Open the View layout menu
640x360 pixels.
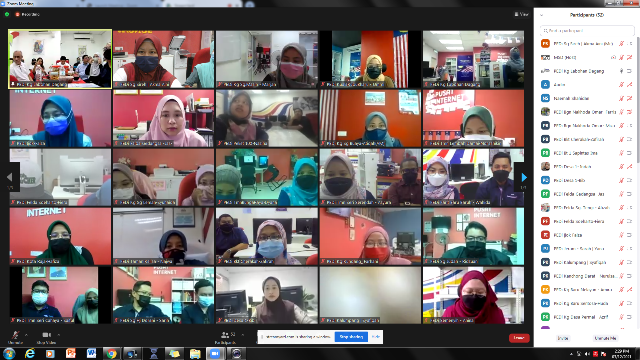point(522,14)
